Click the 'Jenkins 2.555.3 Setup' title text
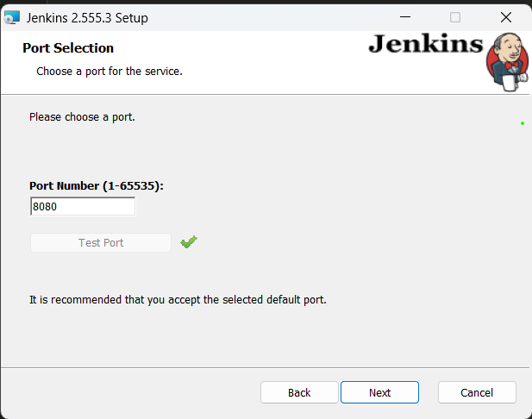 click(x=87, y=17)
